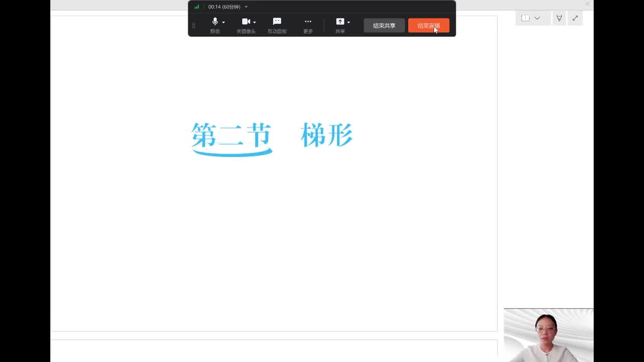Click the 第二节 heading text

[231, 136]
